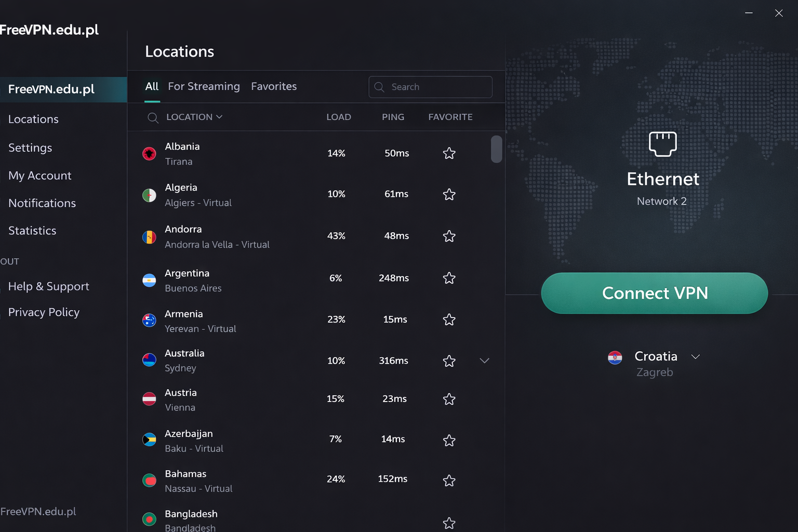Screen dimensions: 798x532
Task: Click the Azerbaijan flag icon
Action: pos(149,440)
